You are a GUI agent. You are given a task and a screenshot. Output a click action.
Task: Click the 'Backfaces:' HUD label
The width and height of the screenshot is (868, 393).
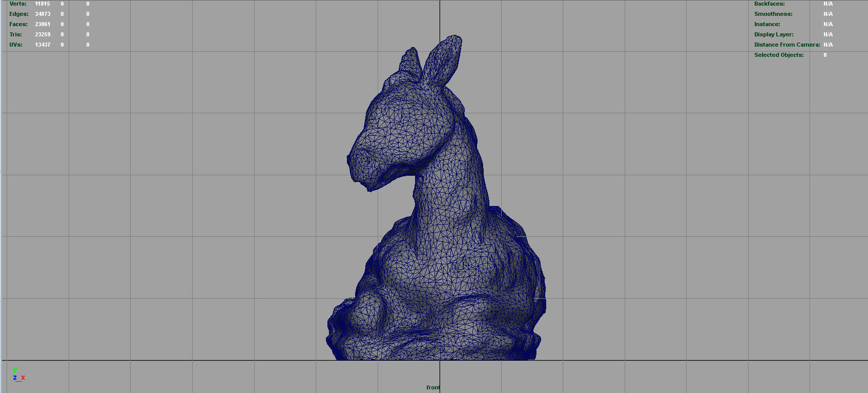tap(769, 4)
